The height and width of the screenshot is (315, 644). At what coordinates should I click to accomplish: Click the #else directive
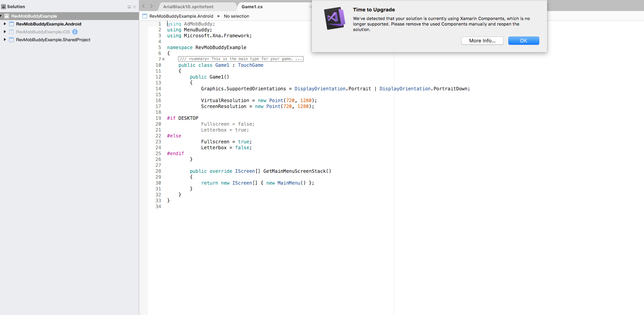coord(174,136)
